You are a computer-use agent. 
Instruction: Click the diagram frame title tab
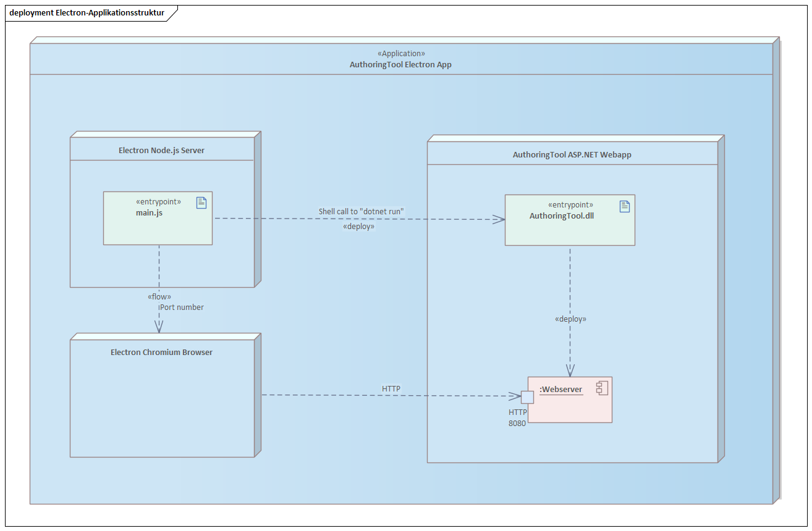point(87,12)
